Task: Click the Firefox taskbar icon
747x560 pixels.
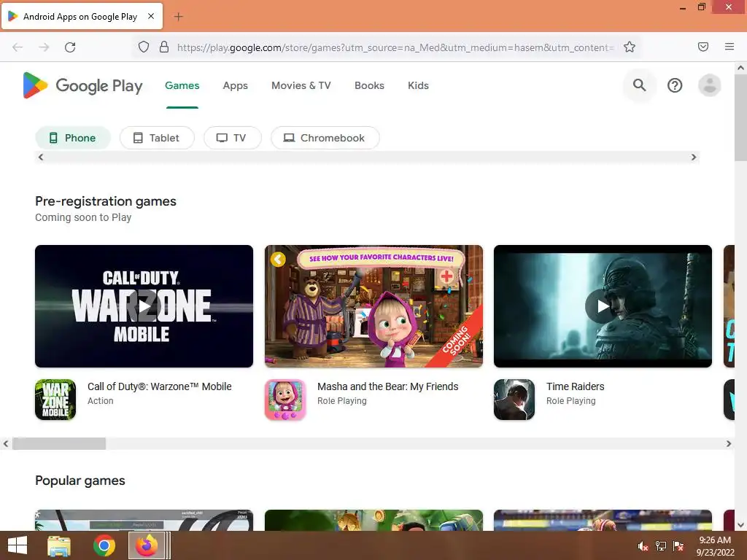Action: (147, 545)
